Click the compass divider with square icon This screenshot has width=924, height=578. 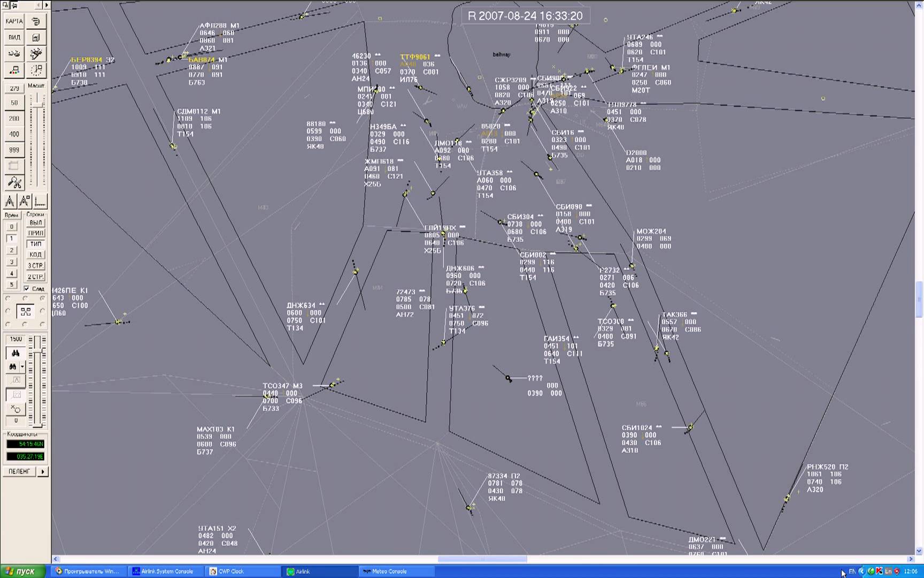[25, 202]
